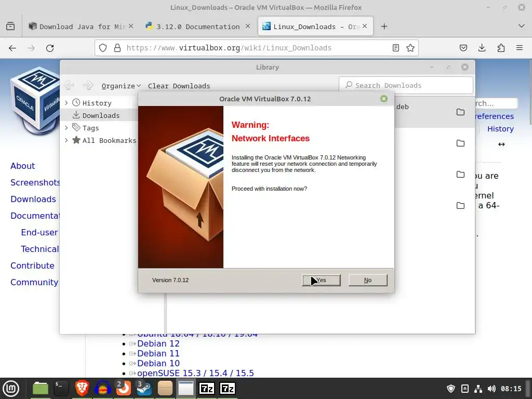The height and width of the screenshot is (399, 532).
Task: Open the Community link
Action: click(x=34, y=282)
